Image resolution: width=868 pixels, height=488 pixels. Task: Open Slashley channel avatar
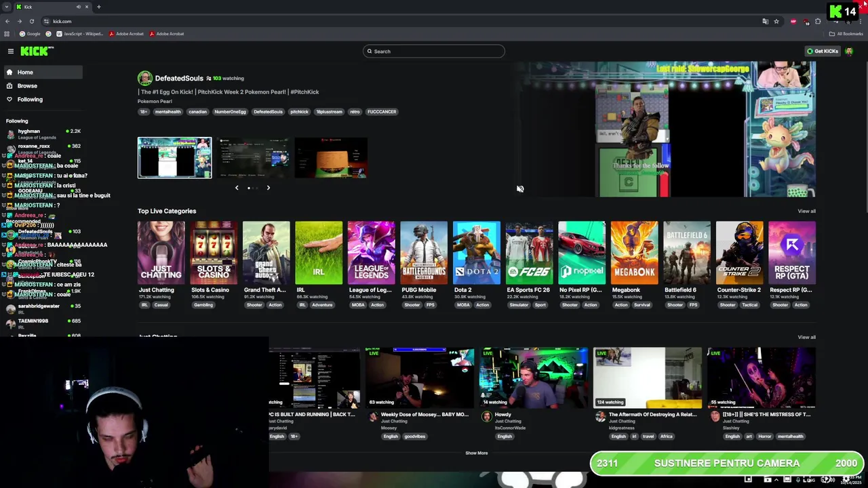tap(715, 417)
